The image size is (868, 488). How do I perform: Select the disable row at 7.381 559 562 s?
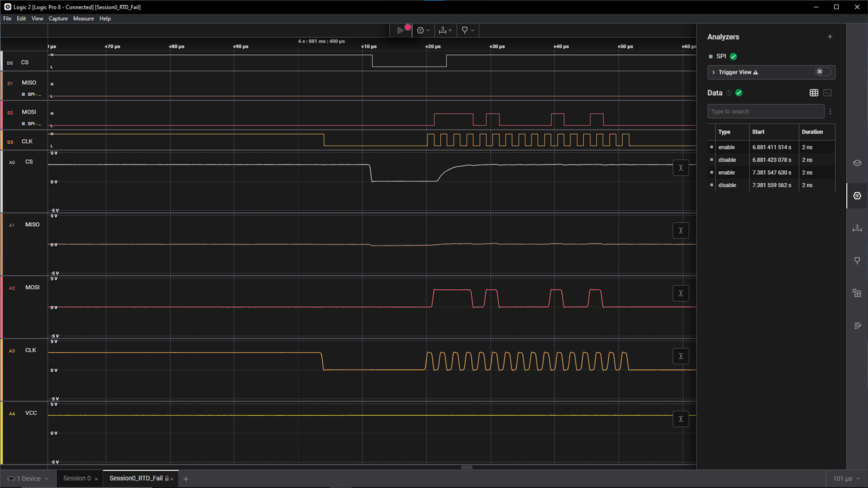click(771, 185)
